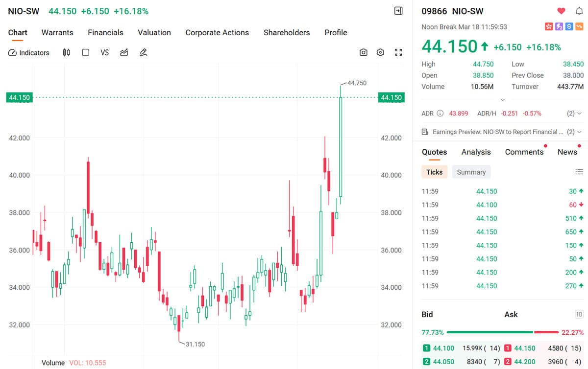Open the Indicators panel
This screenshot has width=588, height=369.
(28, 52)
